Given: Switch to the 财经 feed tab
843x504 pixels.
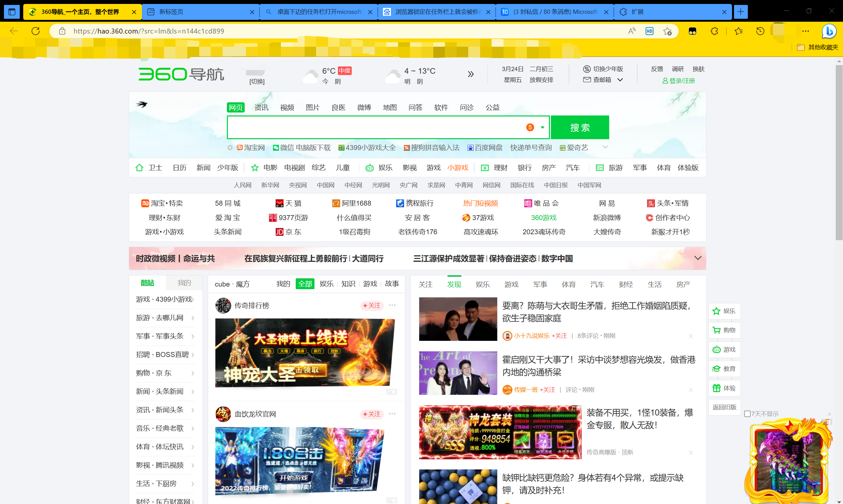Looking at the screenshot, I should [x=626, y=284].
